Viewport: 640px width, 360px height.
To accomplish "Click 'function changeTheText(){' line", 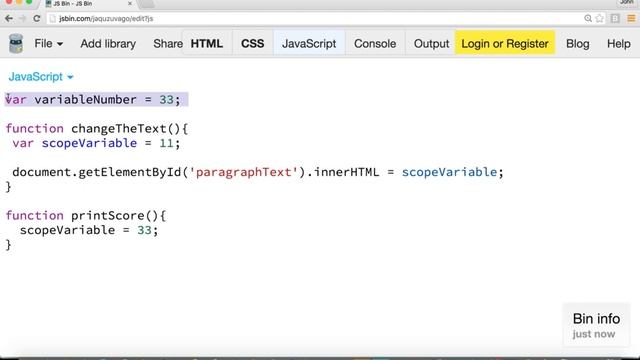I will coord(97,129).
